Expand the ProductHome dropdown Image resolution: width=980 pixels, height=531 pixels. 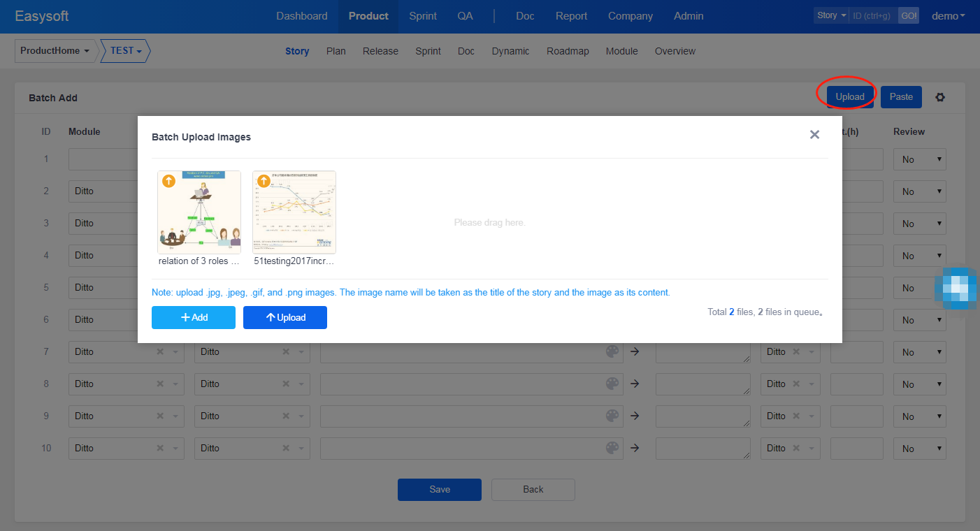55,51
